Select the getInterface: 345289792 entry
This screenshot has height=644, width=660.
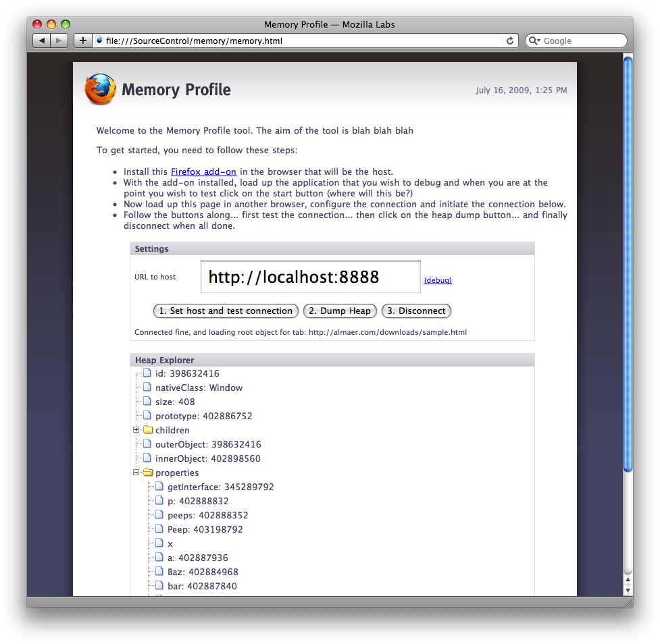[x=220, y=487]
